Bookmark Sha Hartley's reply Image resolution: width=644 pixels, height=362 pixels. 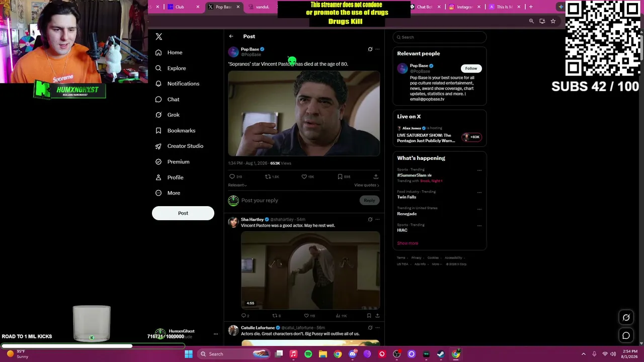369,316
